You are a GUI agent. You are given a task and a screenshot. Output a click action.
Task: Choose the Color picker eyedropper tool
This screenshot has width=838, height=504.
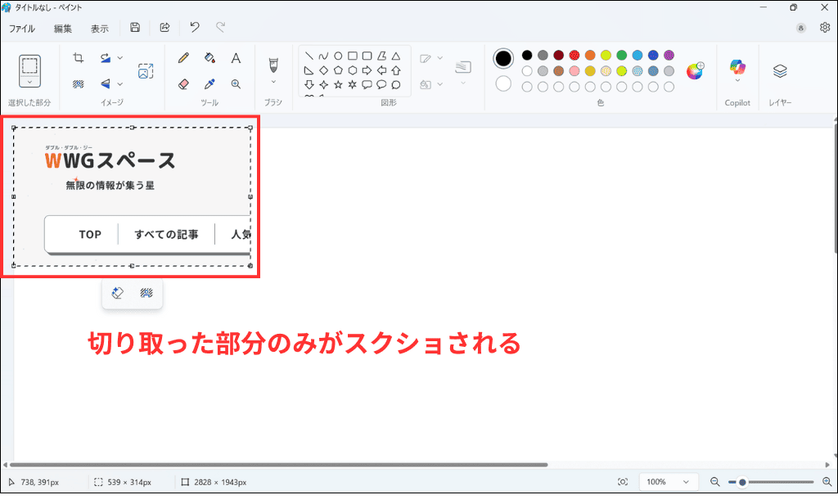coord(207,83)
